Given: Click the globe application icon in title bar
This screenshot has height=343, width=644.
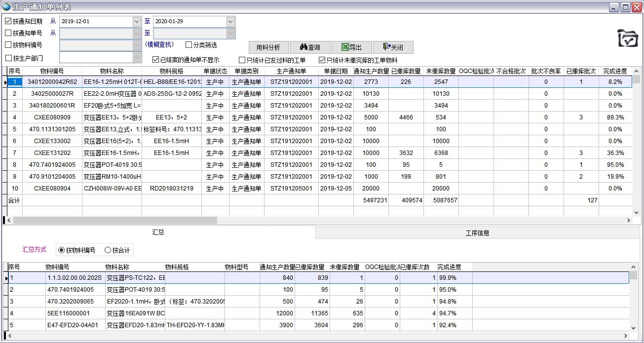Looking at the screenshot, I should click(6, 7).
